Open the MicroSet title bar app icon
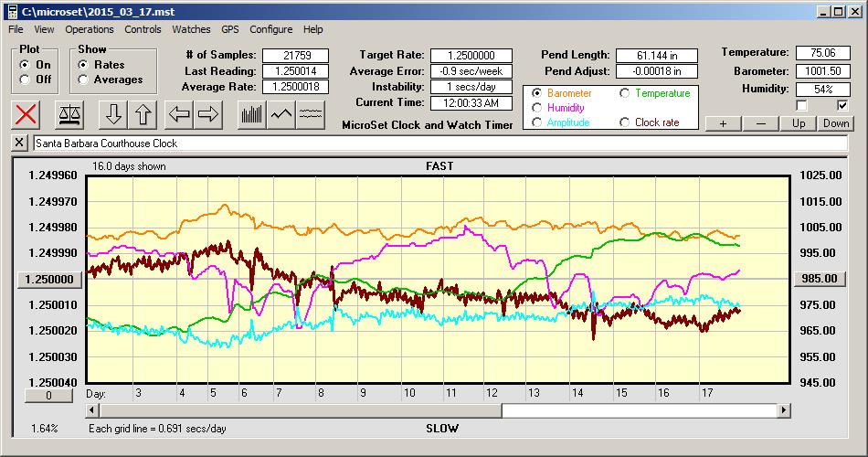Screen dimensions: 868x457 click(12, 11)
